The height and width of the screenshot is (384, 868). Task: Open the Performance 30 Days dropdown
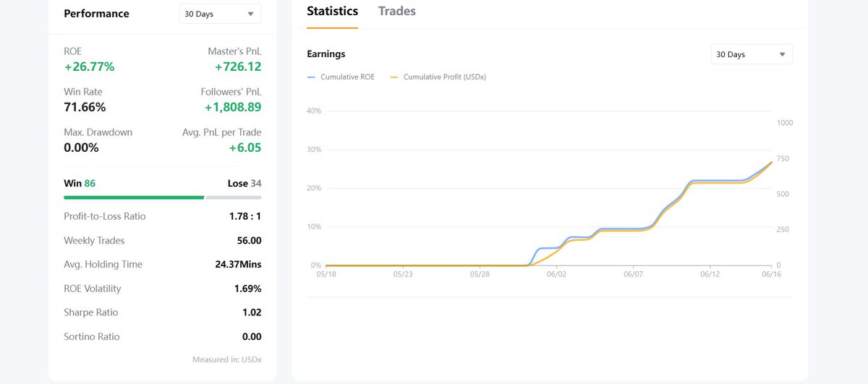(x=220, y=14)
